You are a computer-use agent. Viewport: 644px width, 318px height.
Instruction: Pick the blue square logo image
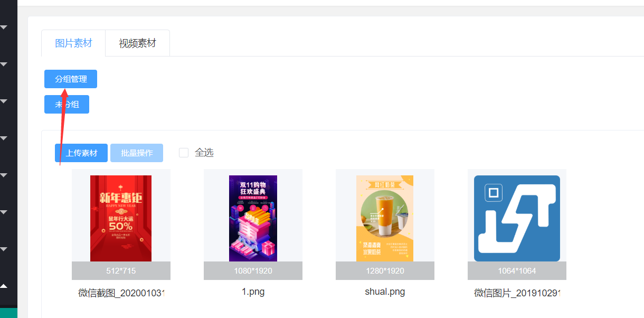click(517, 218)
